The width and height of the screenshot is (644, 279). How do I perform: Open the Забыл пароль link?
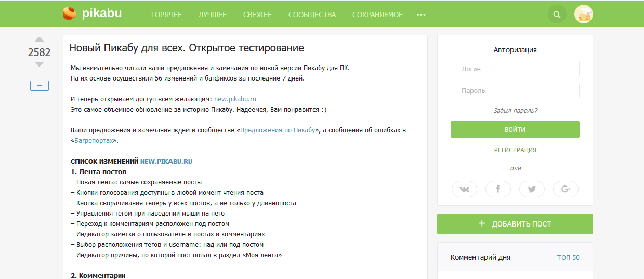[x=515, y=111]
